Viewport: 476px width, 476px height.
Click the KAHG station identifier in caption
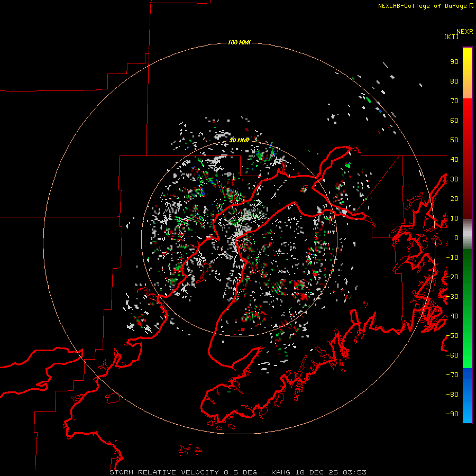point(280,472)
